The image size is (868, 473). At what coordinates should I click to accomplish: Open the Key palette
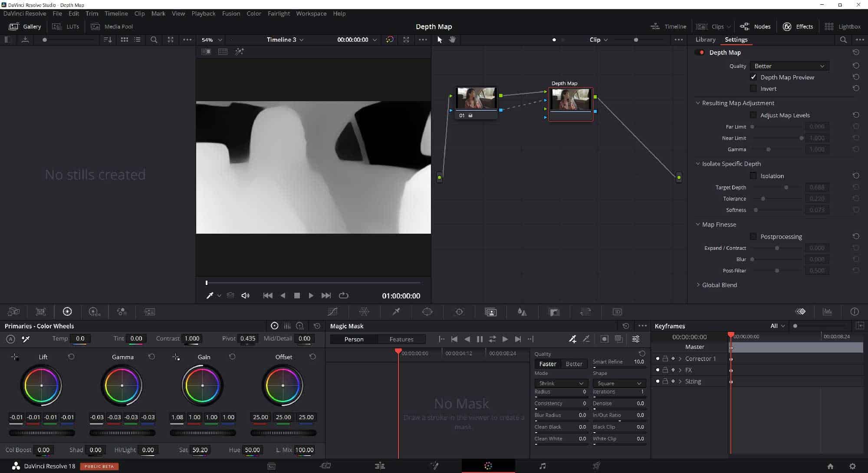click(554, 312)
